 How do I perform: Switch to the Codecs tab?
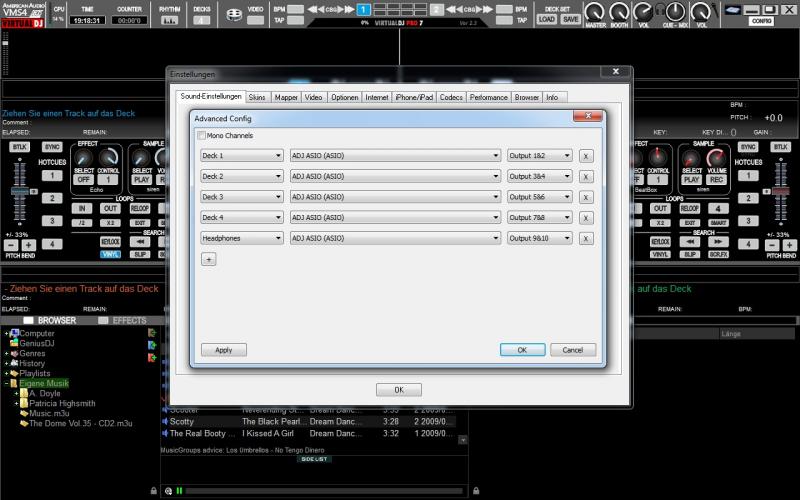tap(451, 97)
